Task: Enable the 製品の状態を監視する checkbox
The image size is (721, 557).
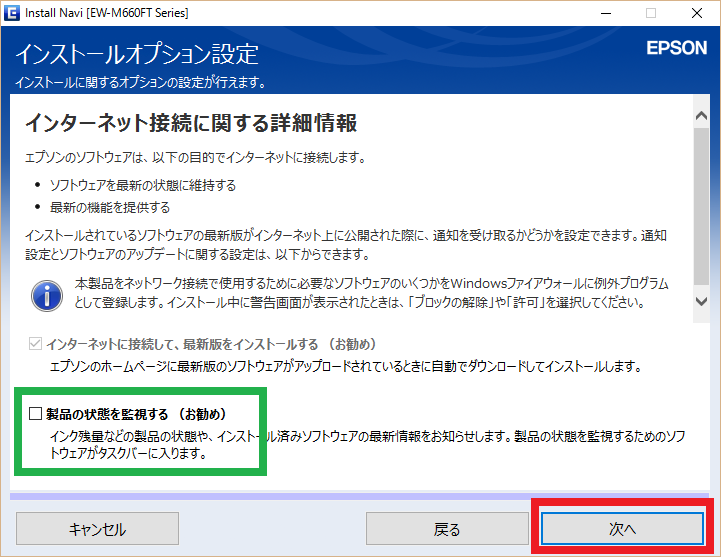Action: click(x=36, y=414)
